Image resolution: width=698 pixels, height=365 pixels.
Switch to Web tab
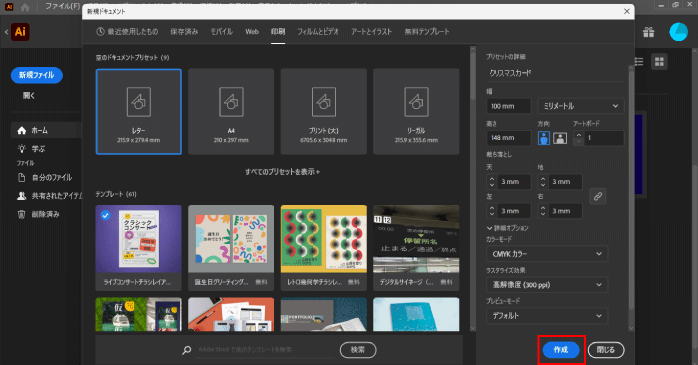tap(252, 32)
